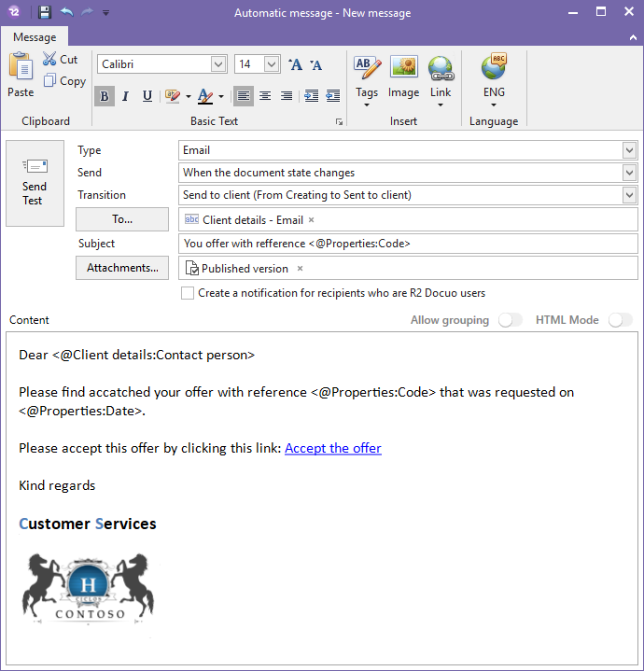
Task: Remove the Published version attachment
Action: [x=300, y=269]
